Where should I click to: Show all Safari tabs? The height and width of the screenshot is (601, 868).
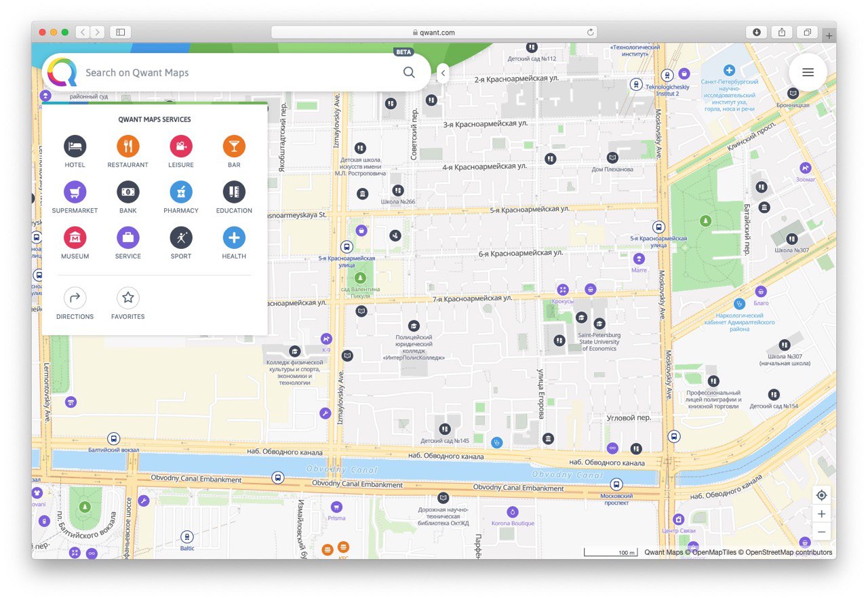tap(807, 32)
